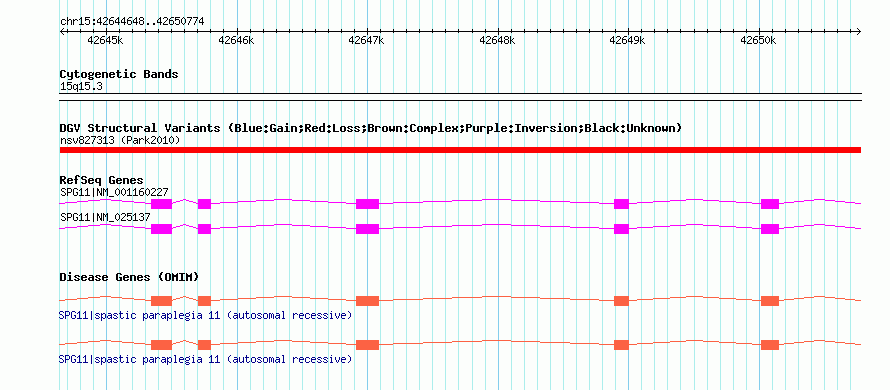Click the 15q15.3 band label
The height and width of the screenshot is (390, 890).
[x=81, y=87]
